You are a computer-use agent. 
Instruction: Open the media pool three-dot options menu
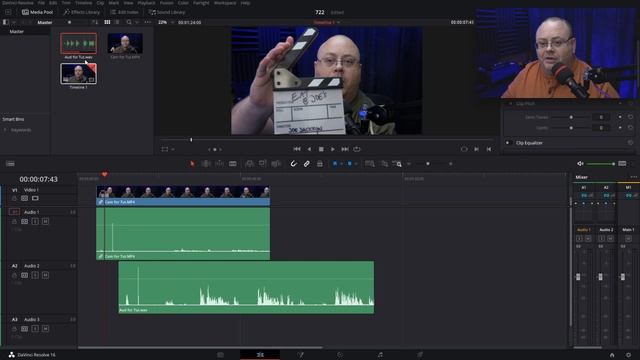pyautogui.click(x=147, y=22)
